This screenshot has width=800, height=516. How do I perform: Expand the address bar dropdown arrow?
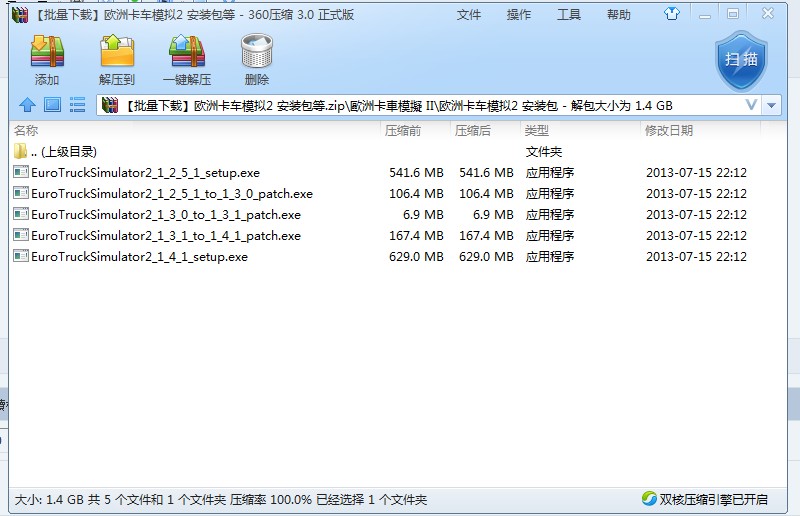tap(771, 106)
